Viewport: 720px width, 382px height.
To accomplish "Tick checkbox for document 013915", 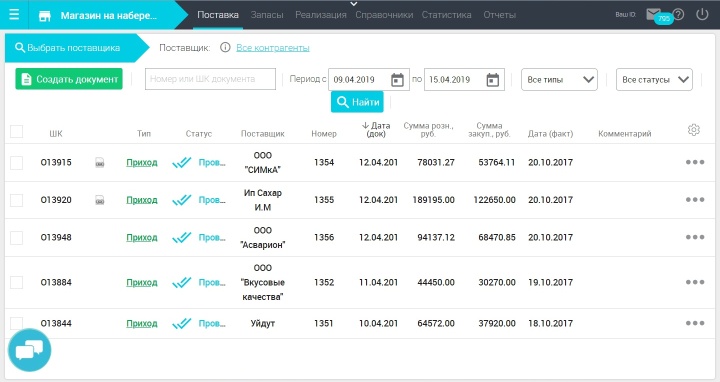I will point(17,163).
